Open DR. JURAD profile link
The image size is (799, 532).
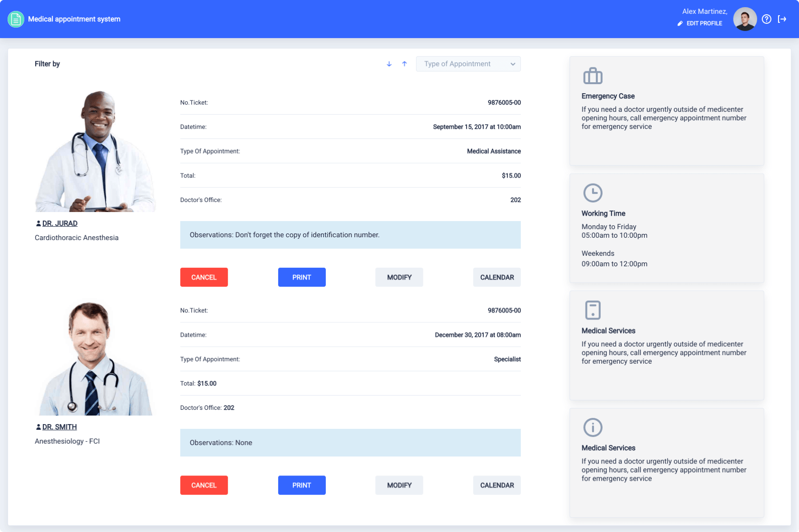click(x=60, y=223)
